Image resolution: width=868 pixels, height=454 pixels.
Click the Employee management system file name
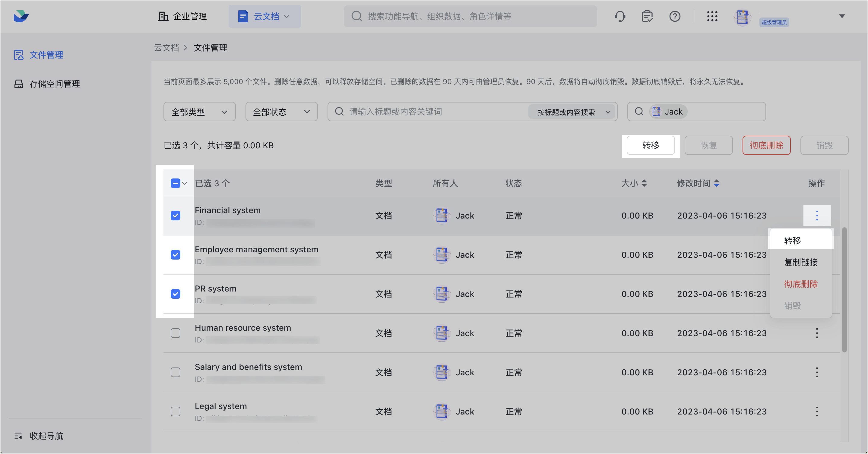256,250
